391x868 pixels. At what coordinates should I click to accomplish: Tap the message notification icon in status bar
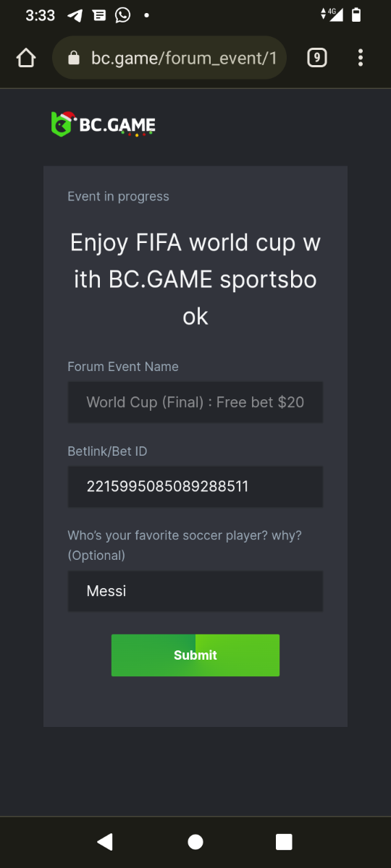click(99, 15)
